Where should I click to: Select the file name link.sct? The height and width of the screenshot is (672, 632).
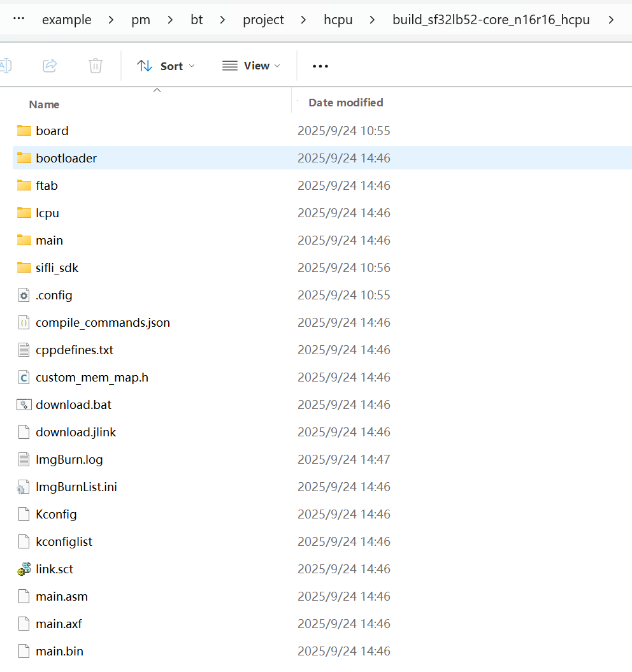click(x=54, y=569)
